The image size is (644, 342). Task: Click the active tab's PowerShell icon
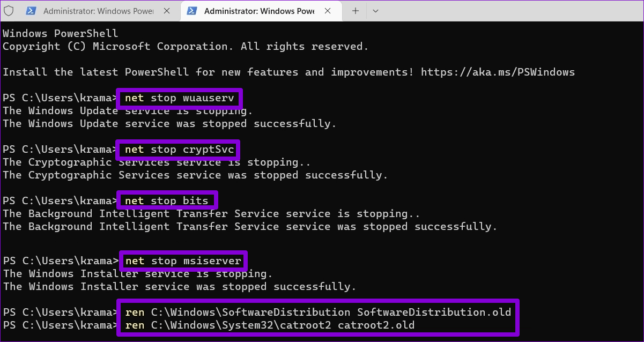190,11
